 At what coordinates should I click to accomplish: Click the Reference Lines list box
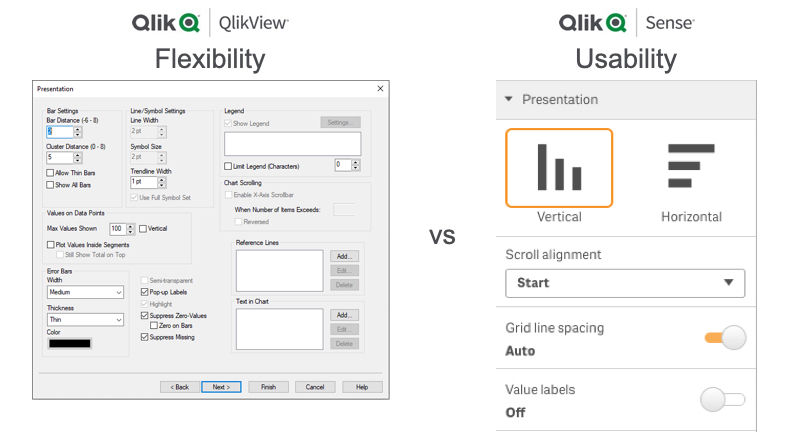279,271
